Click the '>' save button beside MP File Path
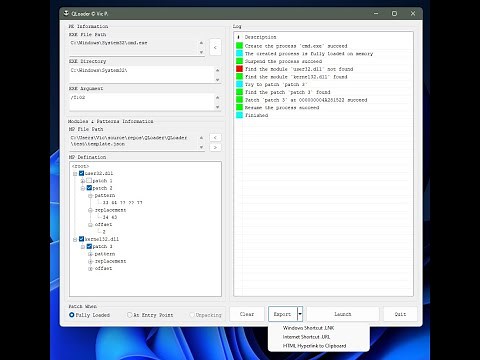Screen dimensions: 480x360 [215, 147]
